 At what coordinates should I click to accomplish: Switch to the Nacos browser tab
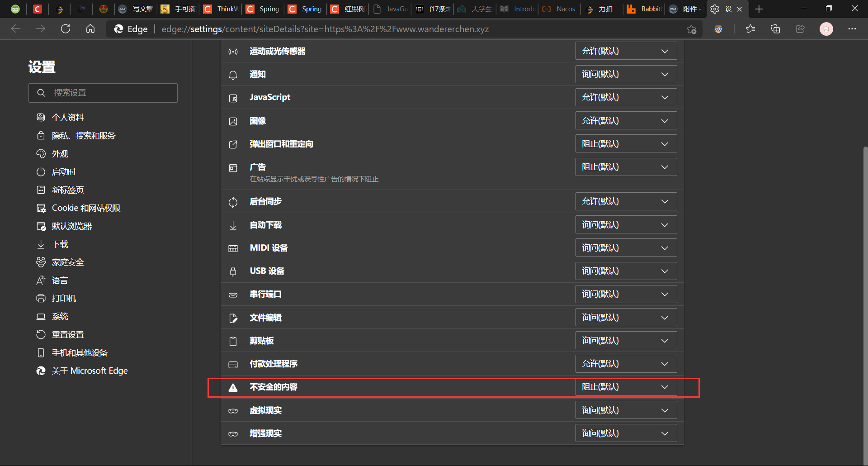(559, 9)
